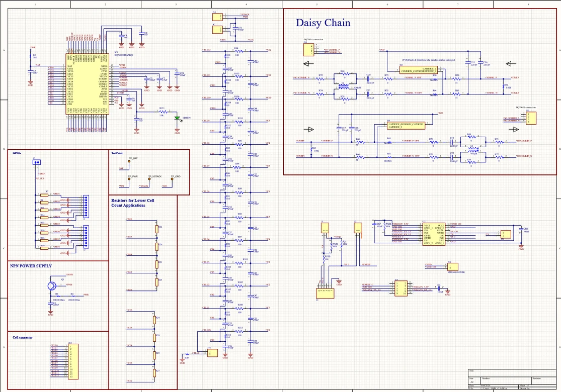
Task: Click the RX two-pin connector beside U2
Action: (506, 234)
